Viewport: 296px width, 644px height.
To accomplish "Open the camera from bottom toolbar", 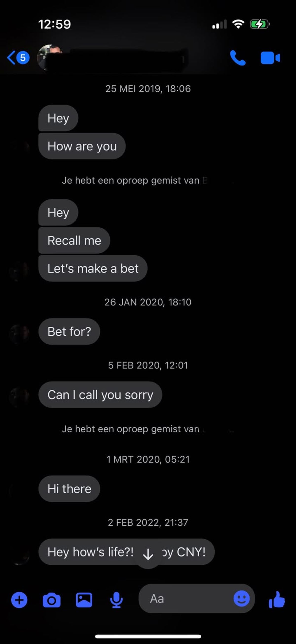I will coord(52,600).
